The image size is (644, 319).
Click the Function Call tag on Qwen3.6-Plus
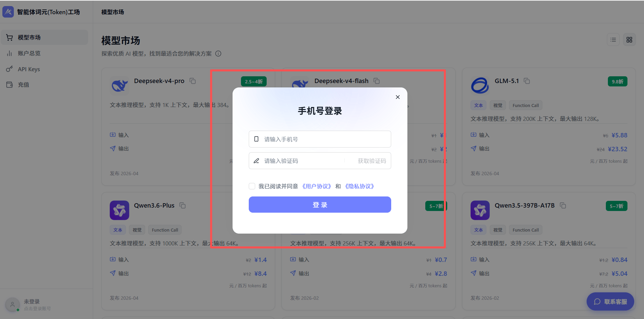165,230
